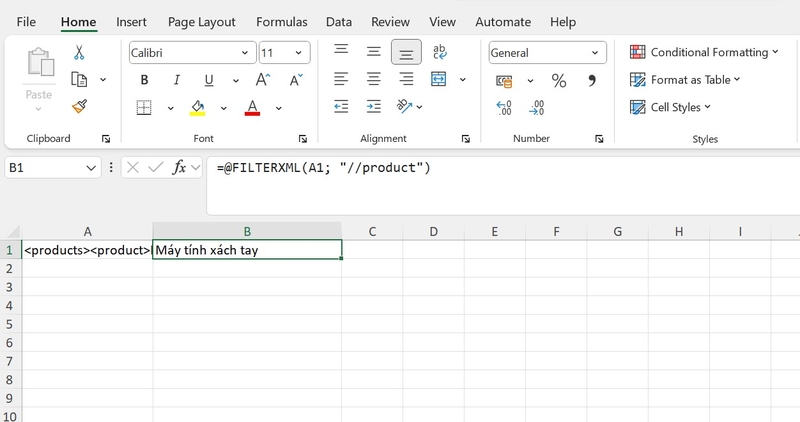Screen dimensions: 800x422
Task: Align text right
Action: point(406,79)
